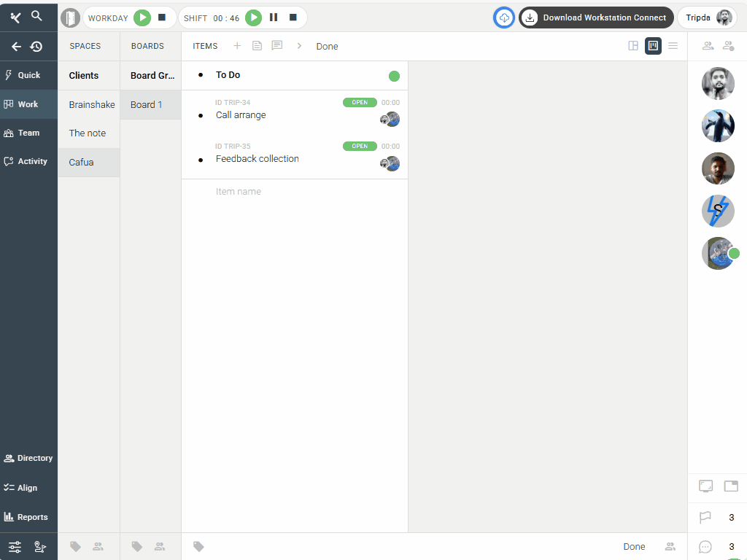This screenshot has width=747, height=560.
Task: Click the green To Do status dot
Action: click(x=394, y=76)
